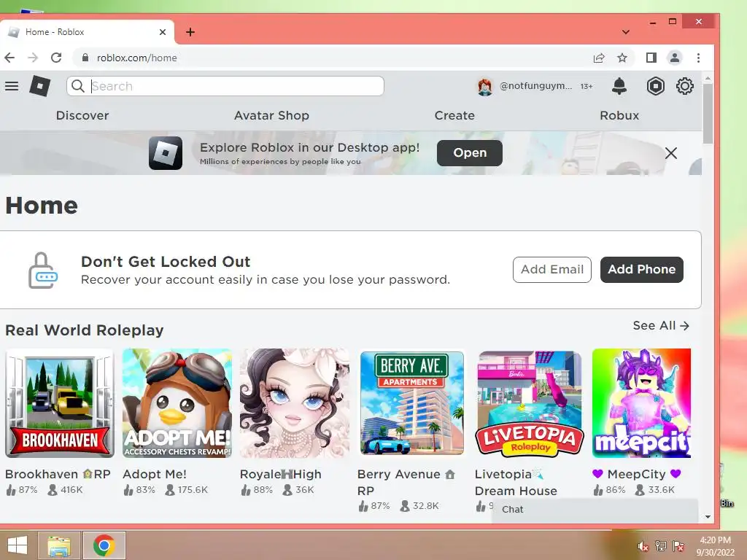Click the Roblox logo icon in header
Viewport: 747px width, 560px height.
point(40,86)
